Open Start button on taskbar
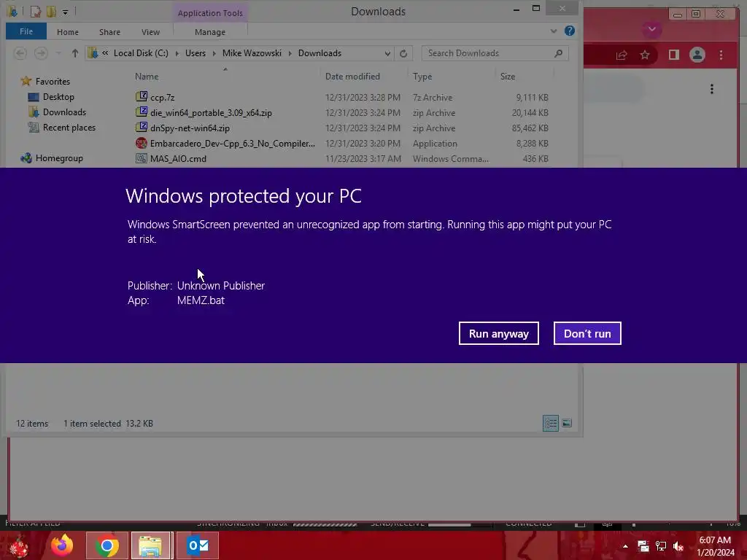 [19, 545]
